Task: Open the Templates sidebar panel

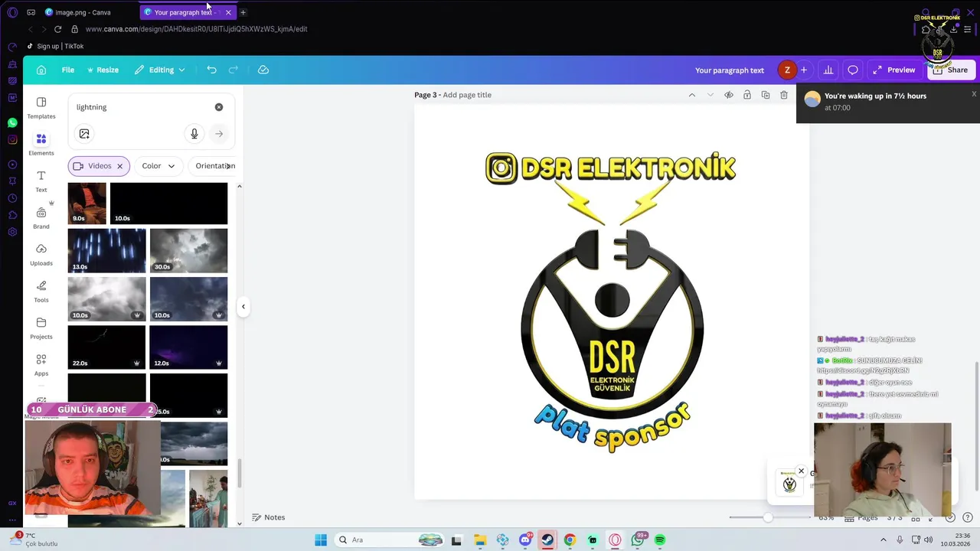Action: [x=41, y=108]
